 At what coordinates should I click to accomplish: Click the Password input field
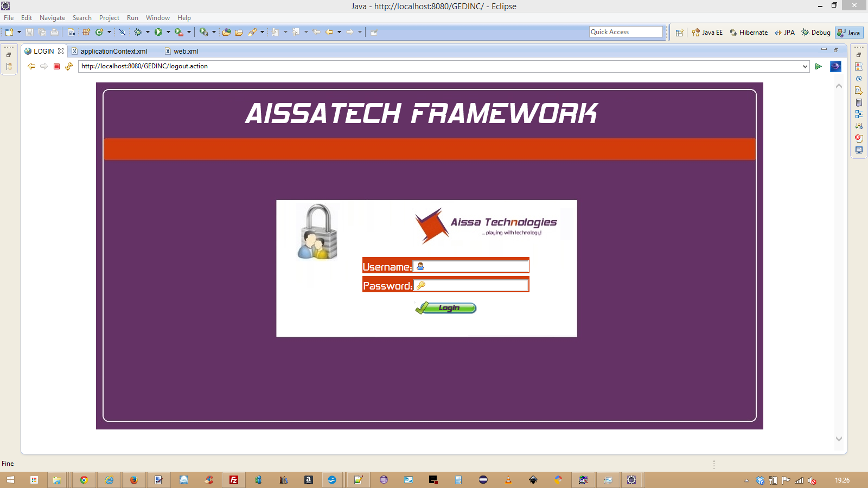(x=471, y=286)
